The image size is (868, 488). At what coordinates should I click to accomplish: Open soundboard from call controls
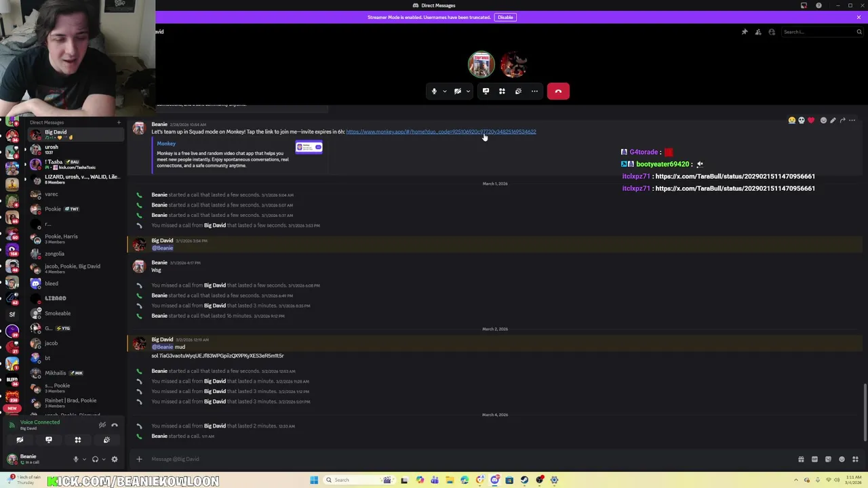click(x=518, y=91)
